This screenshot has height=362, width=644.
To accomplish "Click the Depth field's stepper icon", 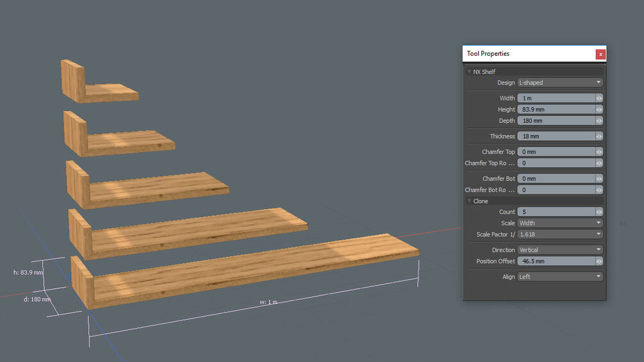I will click(x=599, y=120).
